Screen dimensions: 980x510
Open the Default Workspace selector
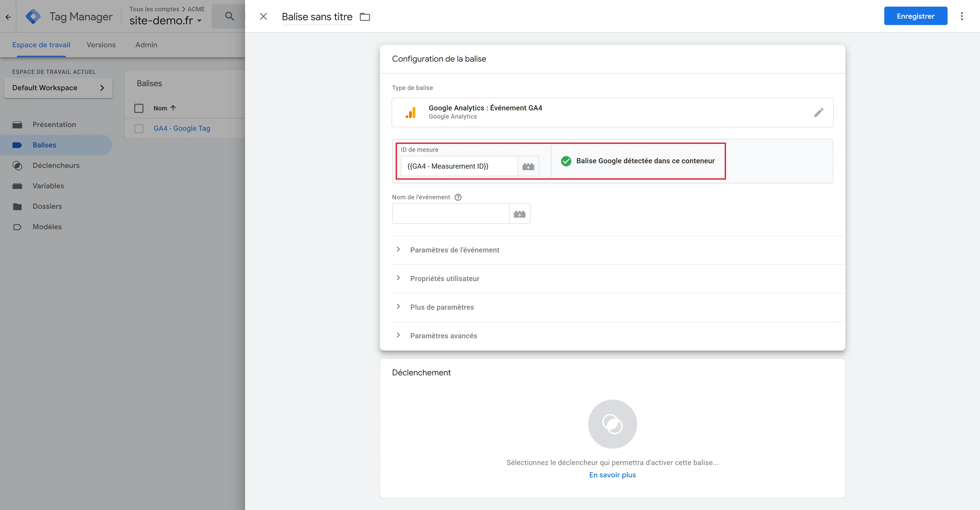[x=58, y=88]
